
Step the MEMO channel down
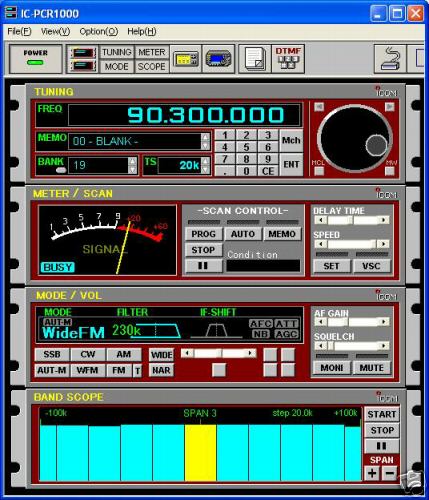point(205,145)
